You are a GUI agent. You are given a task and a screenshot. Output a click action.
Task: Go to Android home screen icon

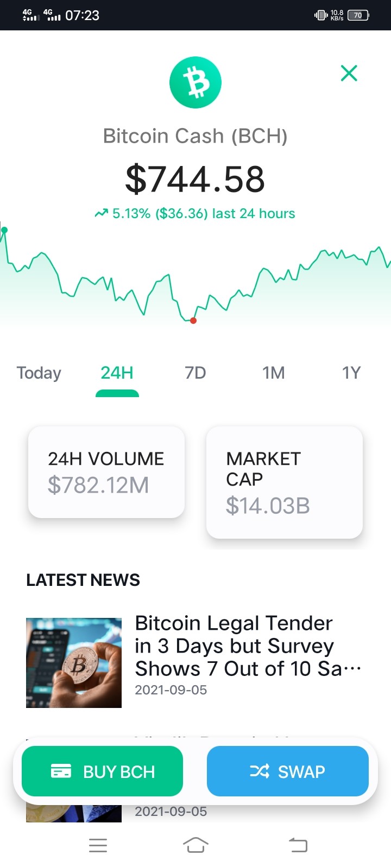tap(195, 845)
